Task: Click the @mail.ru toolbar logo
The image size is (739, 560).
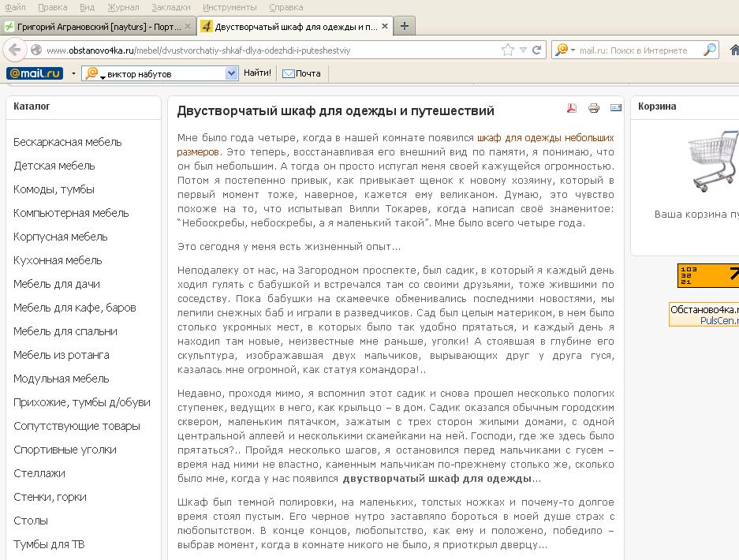Action: [x=35, y=73]
